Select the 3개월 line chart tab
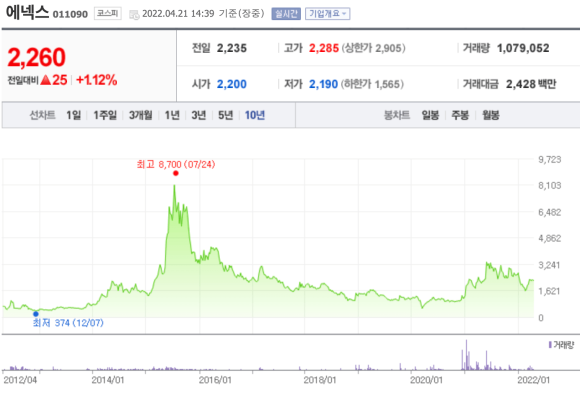This screenshot has height=395, width=580. tap(141, 115)
